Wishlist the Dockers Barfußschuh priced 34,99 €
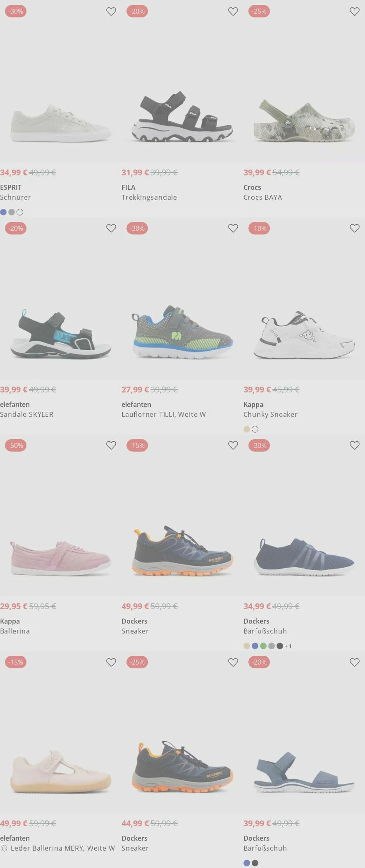 pyautogui.click(x=354, y=445)
